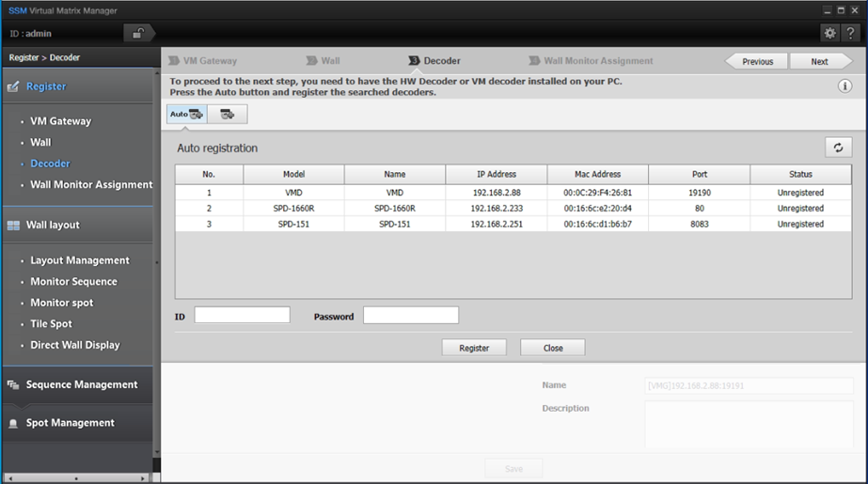
Task: Click IP address 192.168.2.233
Action: coord(497,209)
